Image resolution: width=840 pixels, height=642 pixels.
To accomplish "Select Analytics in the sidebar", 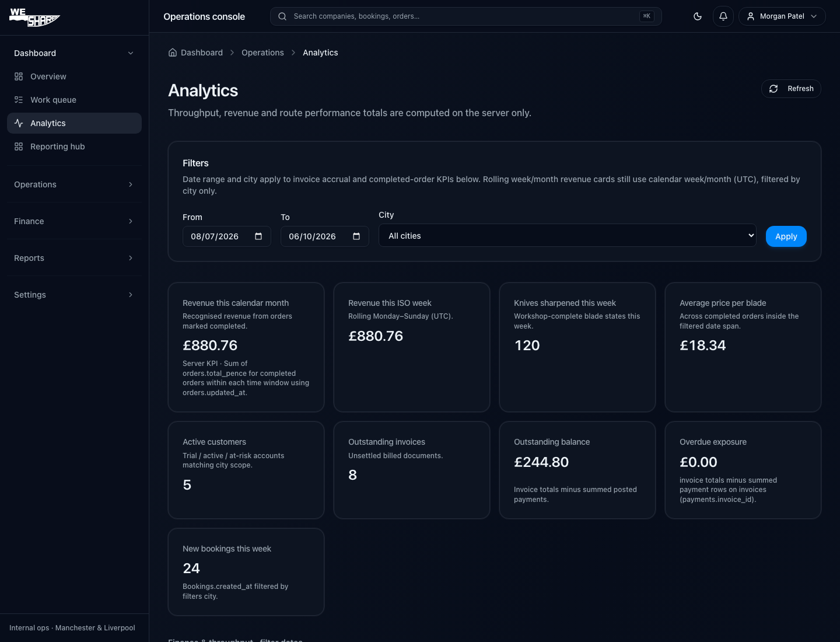I will coord(74,123).
